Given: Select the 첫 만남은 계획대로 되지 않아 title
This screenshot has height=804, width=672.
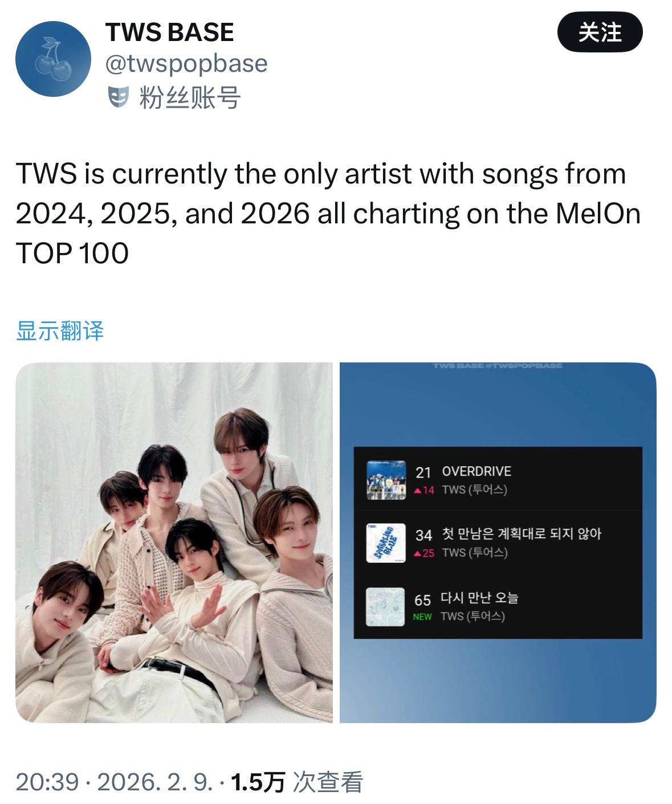Looking at the screenshot, I should pos(522,534).
